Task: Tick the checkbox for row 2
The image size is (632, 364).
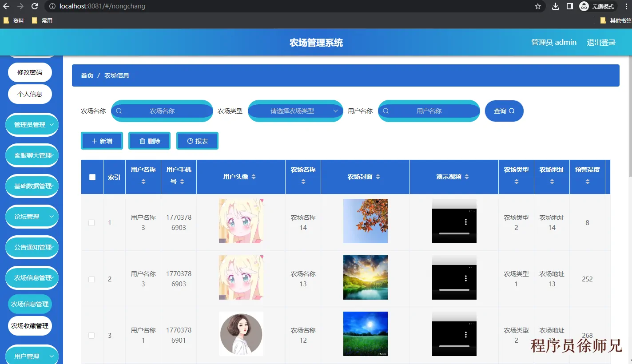Action: pos(91,279)
